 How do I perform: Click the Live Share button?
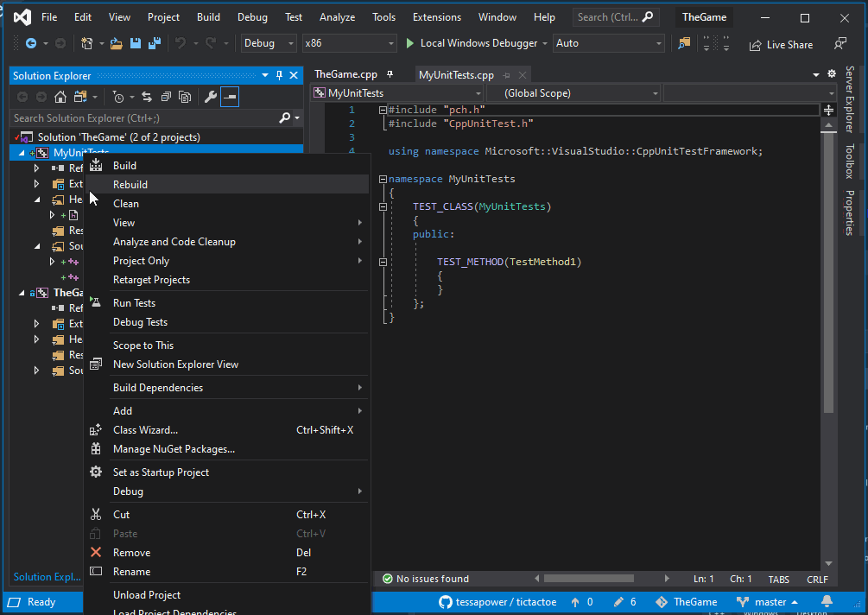click(782, 44)
